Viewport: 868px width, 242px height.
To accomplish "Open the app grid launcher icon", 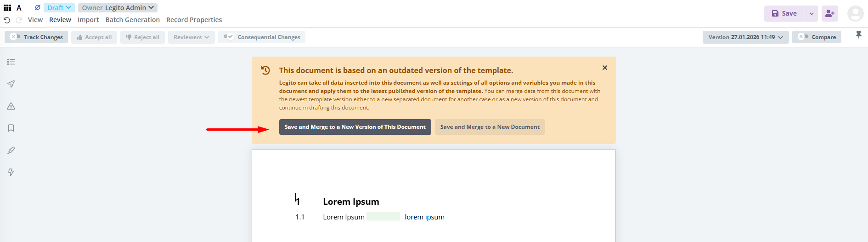I will pos(7,8).
